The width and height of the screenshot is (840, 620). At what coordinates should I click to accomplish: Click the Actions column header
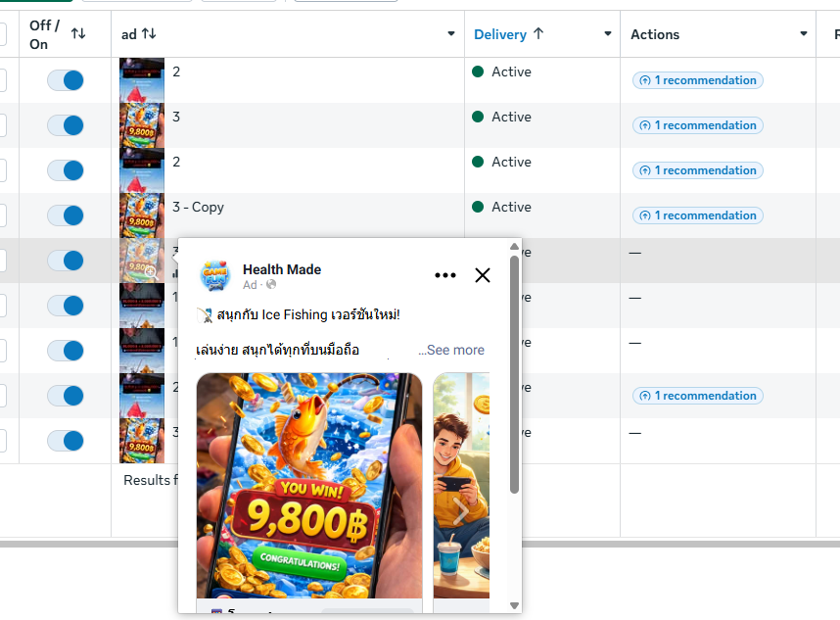[655, 34]
